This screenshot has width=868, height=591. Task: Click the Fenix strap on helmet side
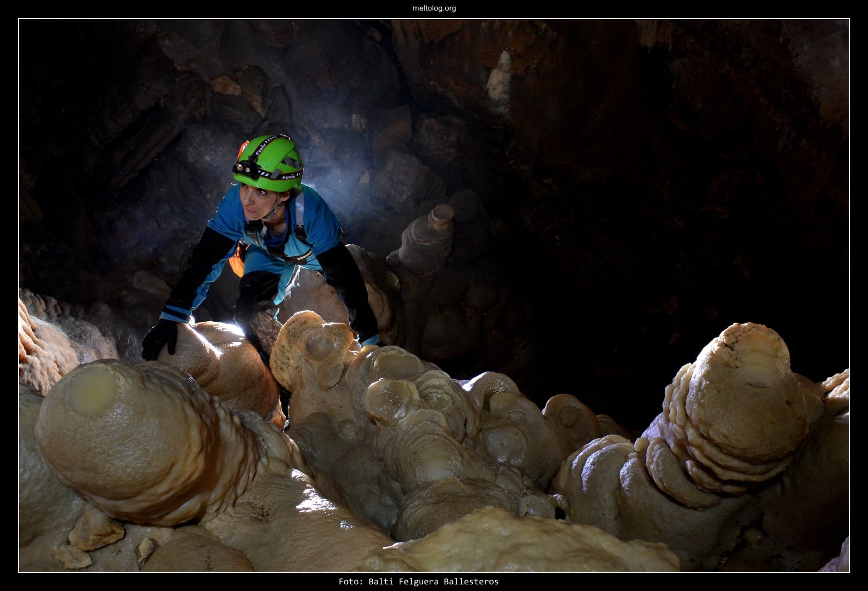288,175
